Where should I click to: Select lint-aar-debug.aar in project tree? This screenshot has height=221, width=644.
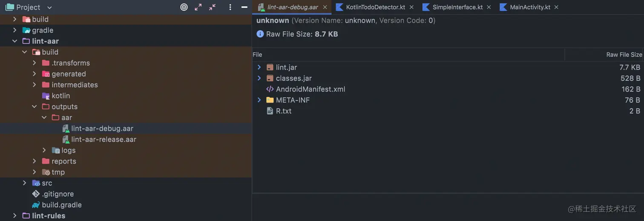102,128
